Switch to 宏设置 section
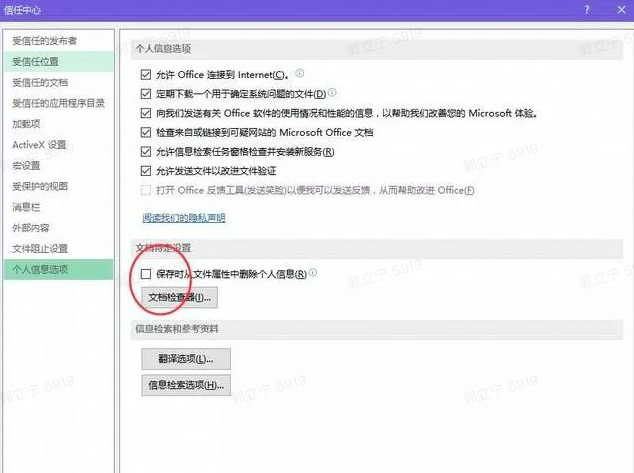Image resolution: width=634 pixels, height=473 pixels. coord(26,165)
